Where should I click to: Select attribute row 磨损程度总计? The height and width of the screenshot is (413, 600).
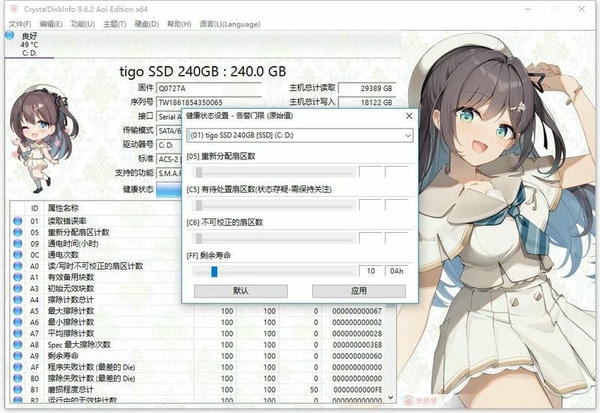tap(198, 389)
